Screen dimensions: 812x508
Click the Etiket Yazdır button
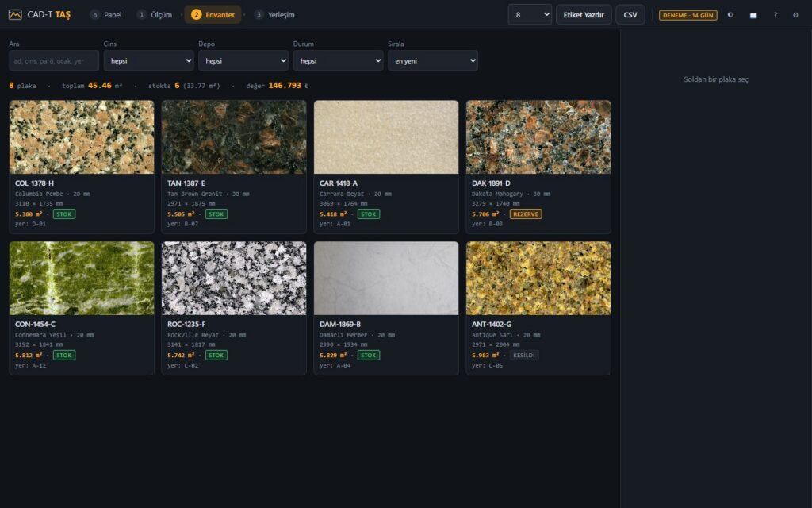click(584, 14)
